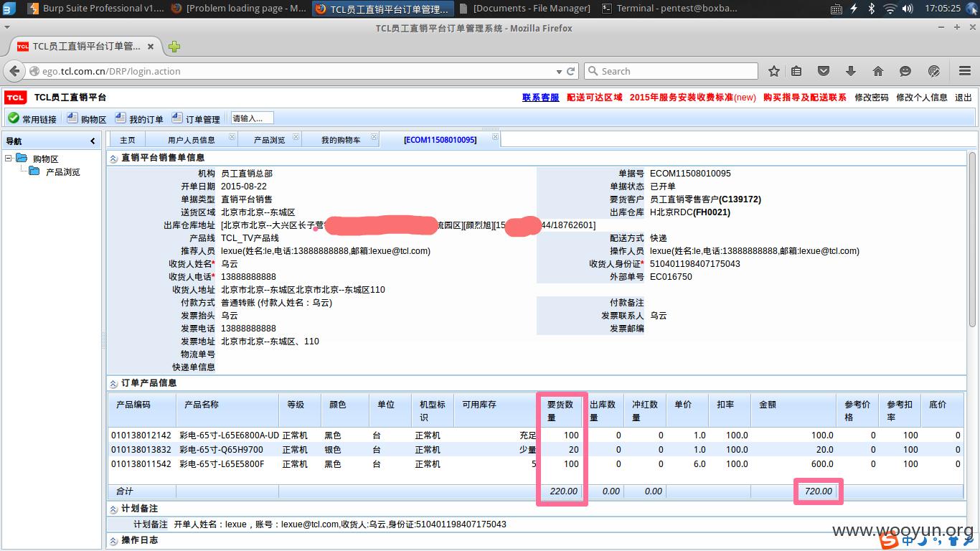Viewport: 980px width, 551px height.
Task: Click the Bluetooth tray icon
Action: point(871,9)
